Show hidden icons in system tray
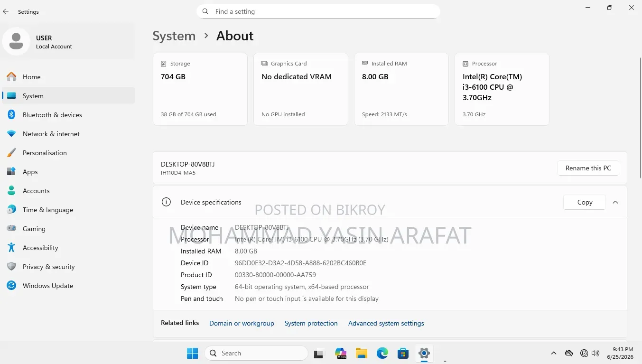This screenshot has width=642, height=364. point(553,353)
